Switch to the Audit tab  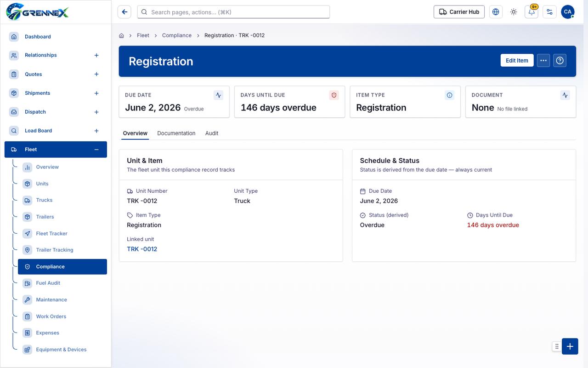pos(212,133)
